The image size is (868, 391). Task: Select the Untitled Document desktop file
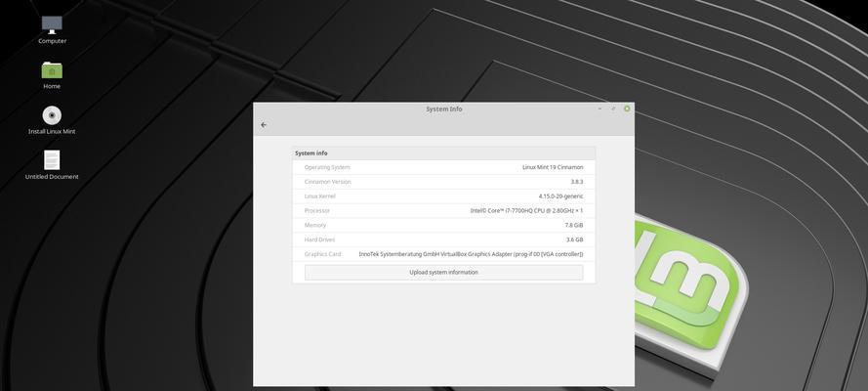click(52, 160)
